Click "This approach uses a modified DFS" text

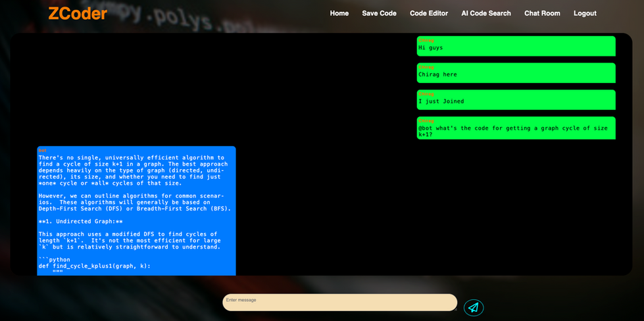click(x=128, y=234)
